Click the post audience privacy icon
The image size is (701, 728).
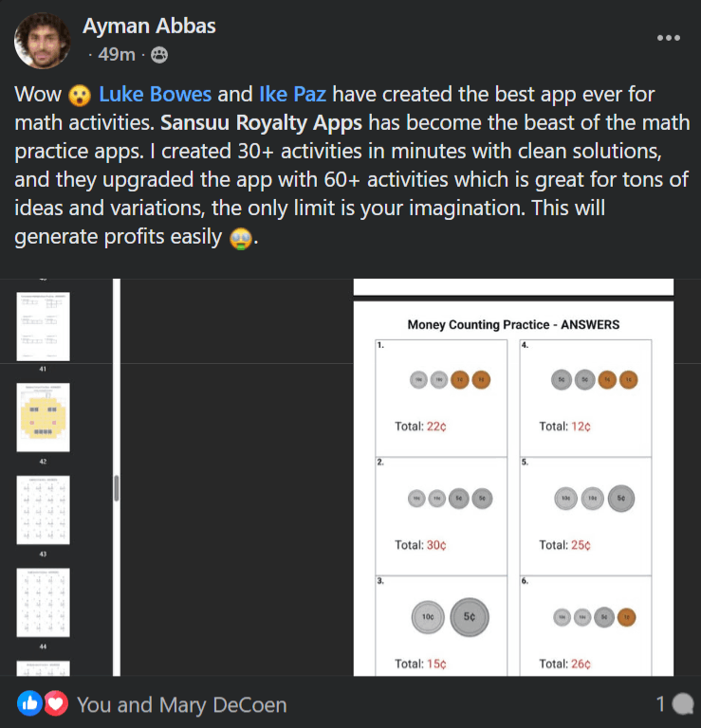tap(158, 55)
